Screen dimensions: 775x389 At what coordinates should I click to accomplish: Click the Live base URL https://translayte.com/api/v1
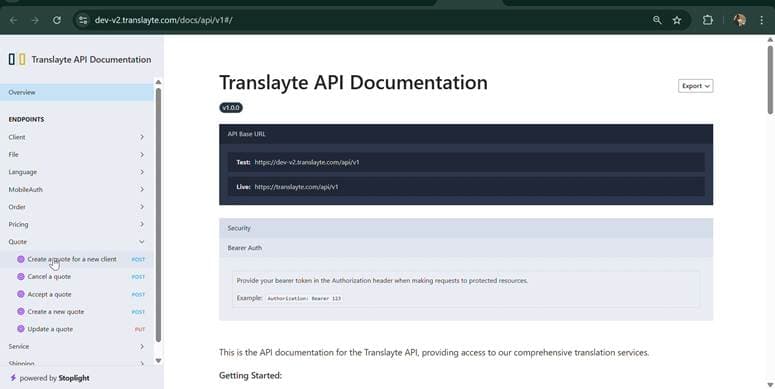pos(297,187)
